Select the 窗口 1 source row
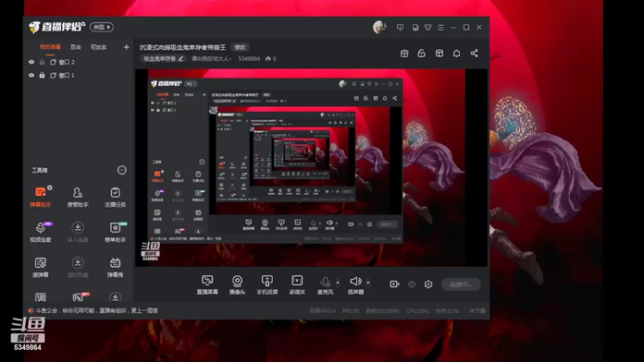The width and height of the screenshot is (644, 362). [x=78, y=76]
